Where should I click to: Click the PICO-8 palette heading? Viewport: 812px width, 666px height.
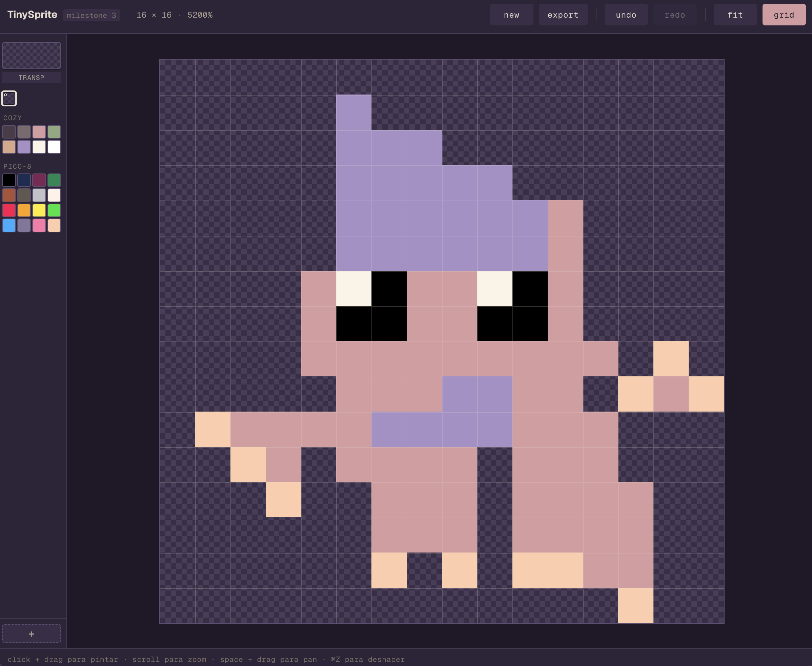[x=17, y=166]
